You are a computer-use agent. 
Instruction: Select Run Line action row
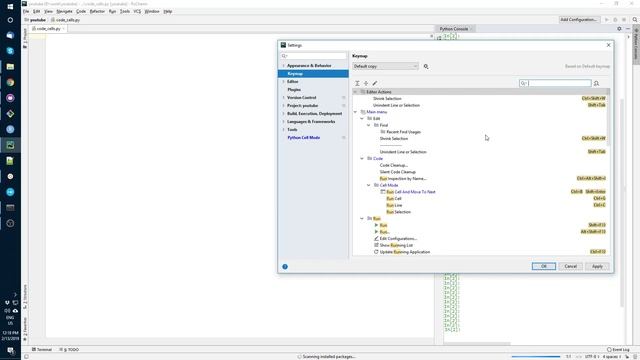[481, 205]
